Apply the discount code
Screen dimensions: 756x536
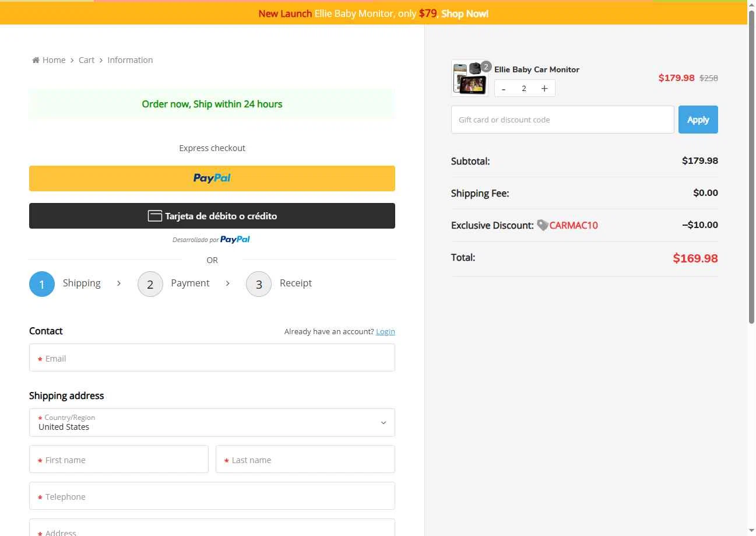pyautogui.click(x=698, y=120)
